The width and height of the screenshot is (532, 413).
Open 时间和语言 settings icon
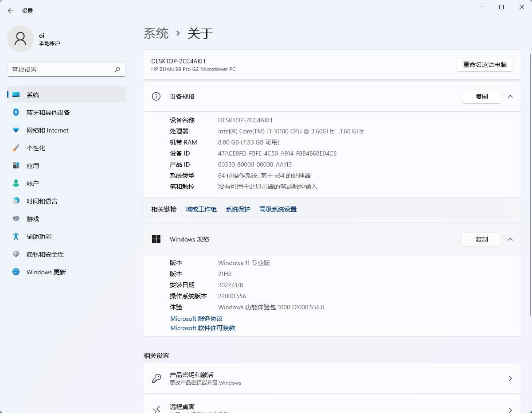pyautogui.click(x=16, y=201)
